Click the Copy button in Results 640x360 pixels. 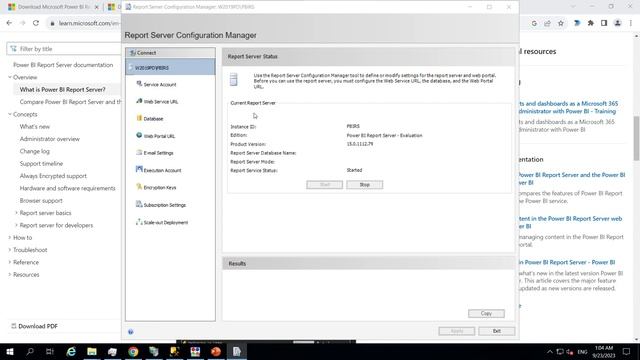[x=486, y=313]
